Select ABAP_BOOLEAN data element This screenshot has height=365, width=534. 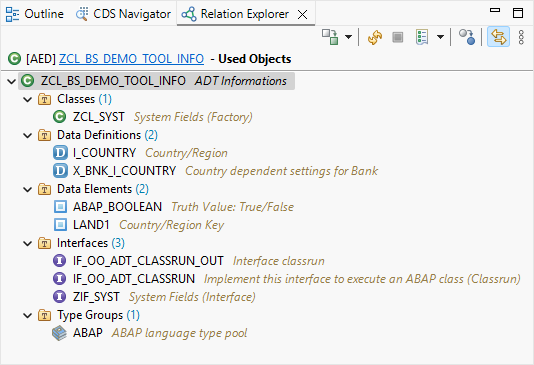(117, 207)
